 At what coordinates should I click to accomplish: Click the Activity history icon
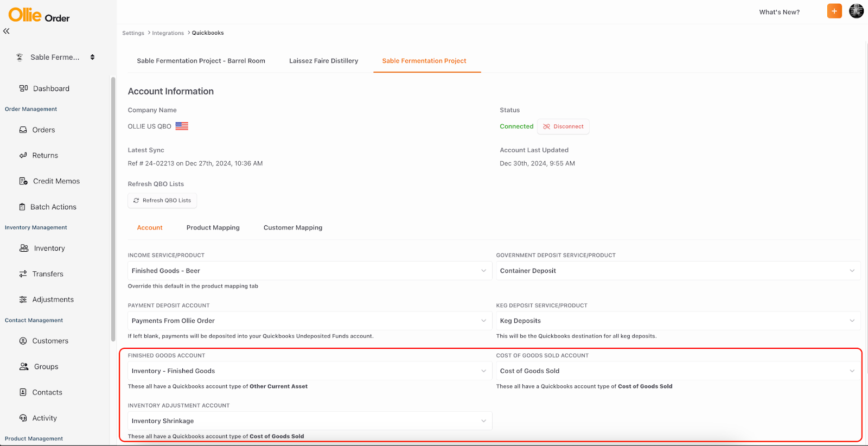click(23, 418)
